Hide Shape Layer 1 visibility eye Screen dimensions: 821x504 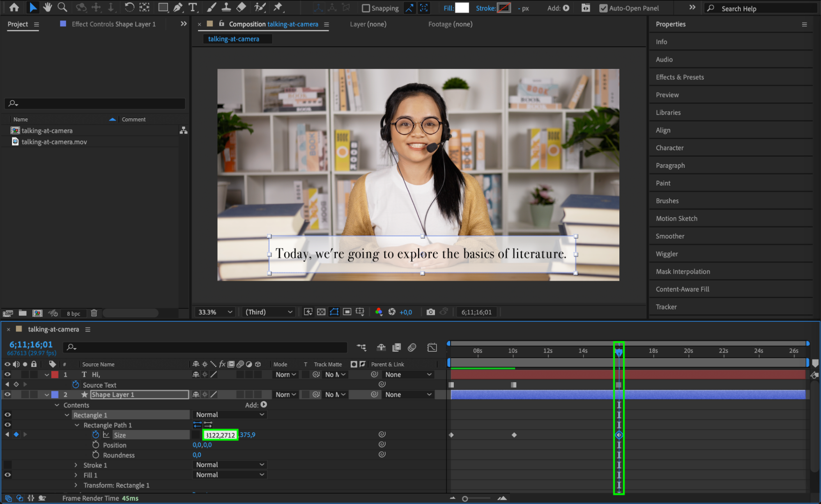click(7, 394)
